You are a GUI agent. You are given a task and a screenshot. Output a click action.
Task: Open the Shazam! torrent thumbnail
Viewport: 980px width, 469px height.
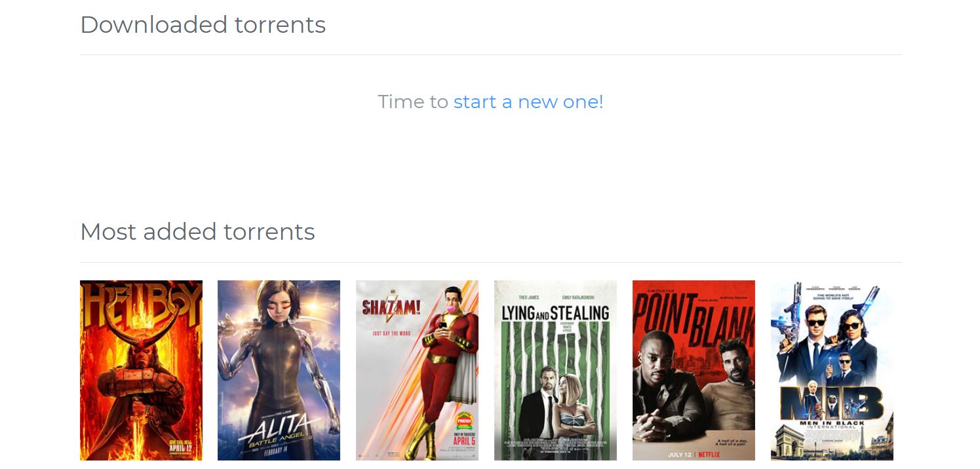[x=417, y=371]
